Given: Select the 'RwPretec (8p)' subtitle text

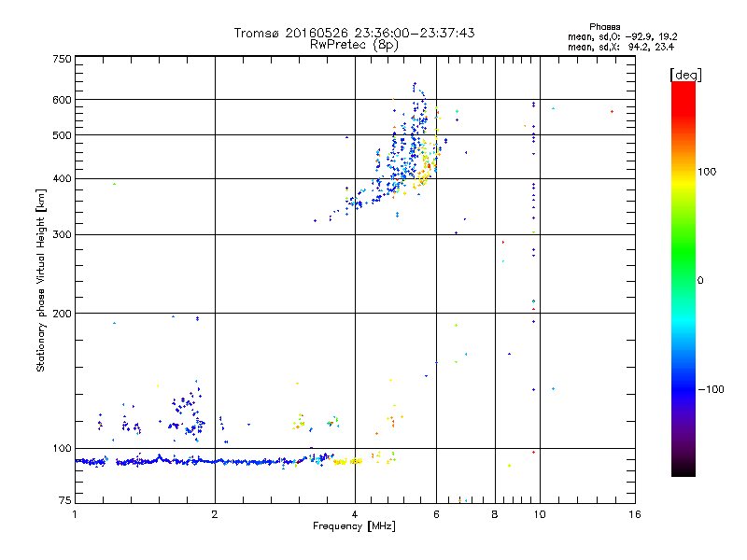Looking at the screenshot, I should 354,45.
